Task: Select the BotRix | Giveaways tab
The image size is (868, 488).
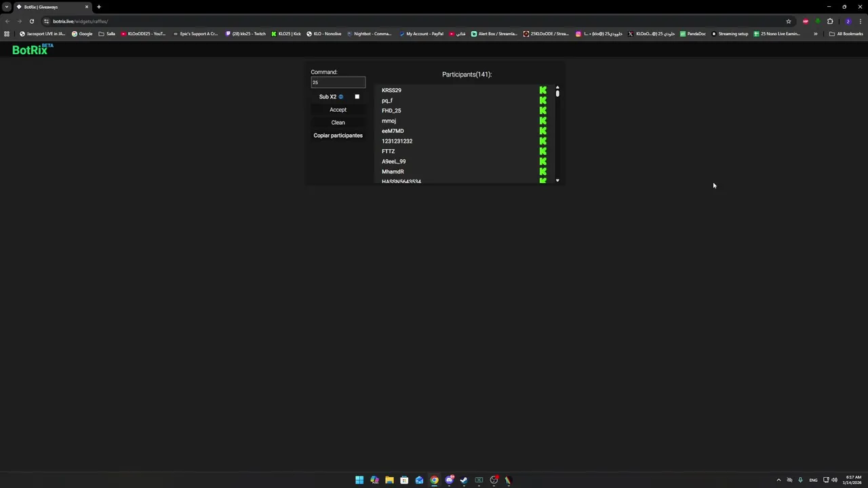Action: click(x=53, y=7)
